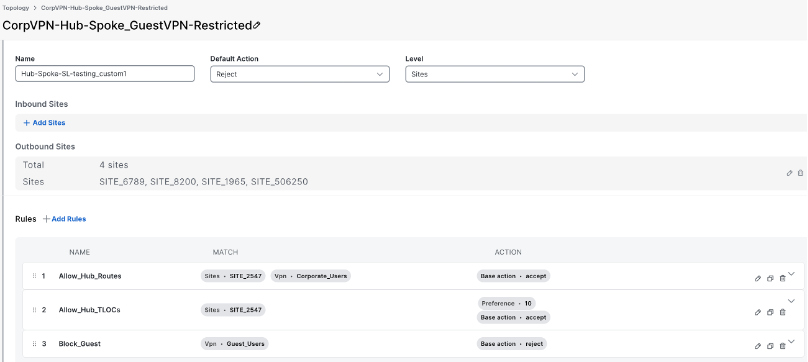The height and width of the screenshot is (362, 808).
Task: Click the Vpn Corporate_Users match tag
Action: tap(311, 276)
